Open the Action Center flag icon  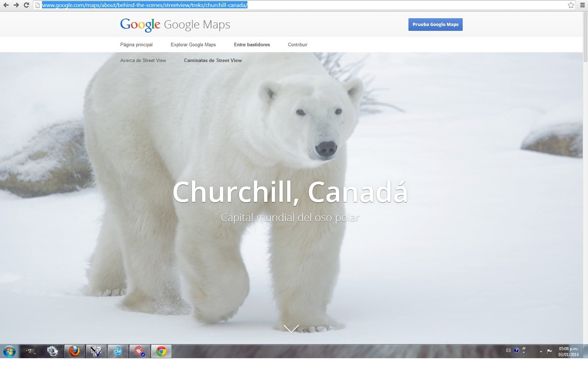549,351
